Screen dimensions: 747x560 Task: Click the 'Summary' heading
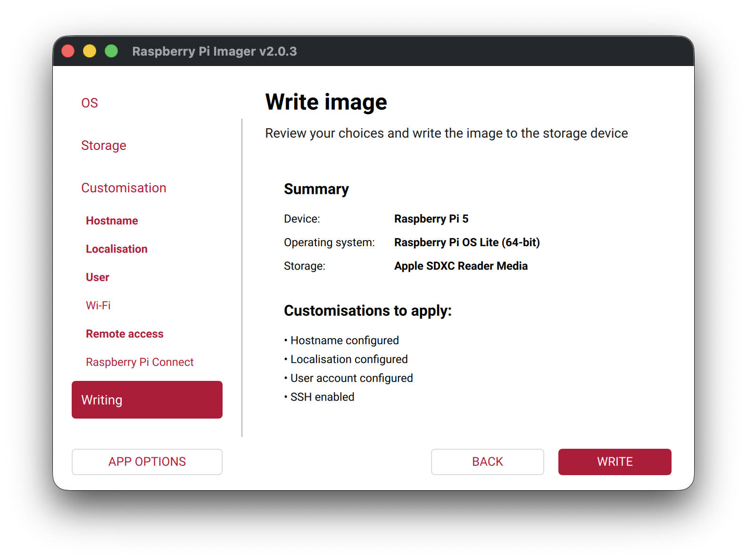click(316, 189)
